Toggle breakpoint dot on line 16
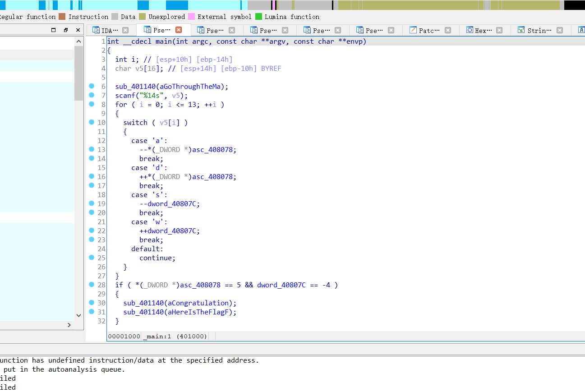Image resolution: width=585 pixels, height=392 pixels. tap(92, 176)
